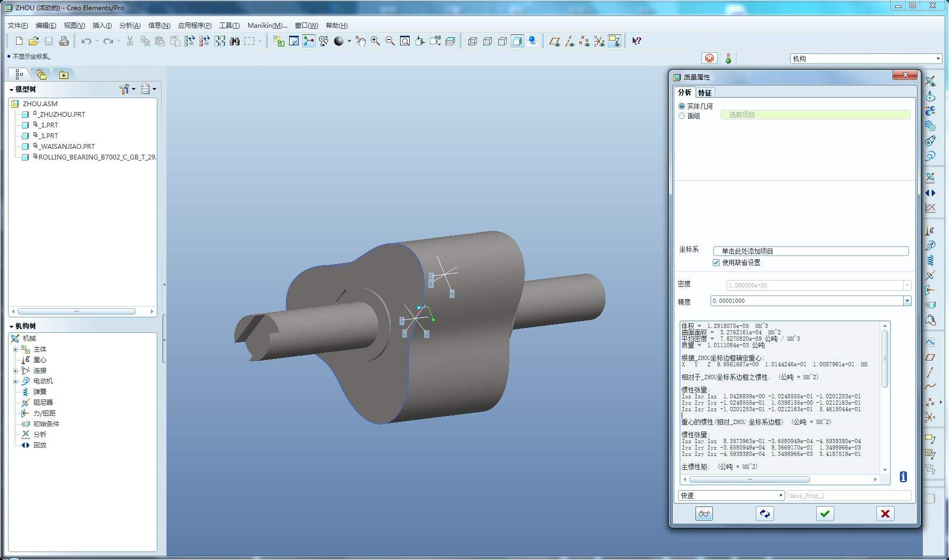Click the context help arrow icon

coord(636,41)
